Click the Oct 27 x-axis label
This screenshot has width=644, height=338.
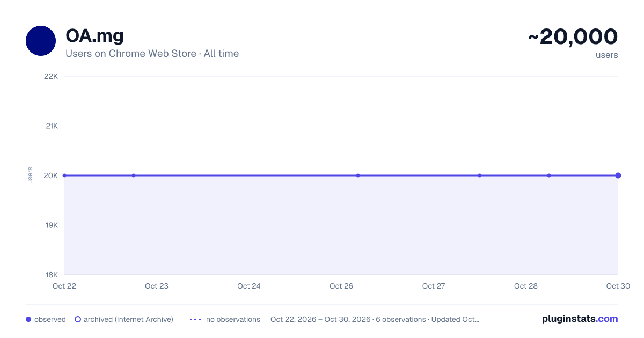point(434,286)
